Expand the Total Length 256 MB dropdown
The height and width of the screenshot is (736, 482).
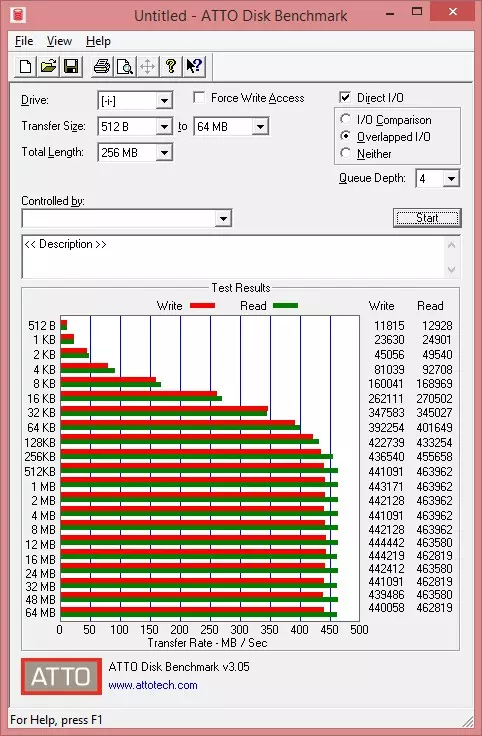[164, 153]
